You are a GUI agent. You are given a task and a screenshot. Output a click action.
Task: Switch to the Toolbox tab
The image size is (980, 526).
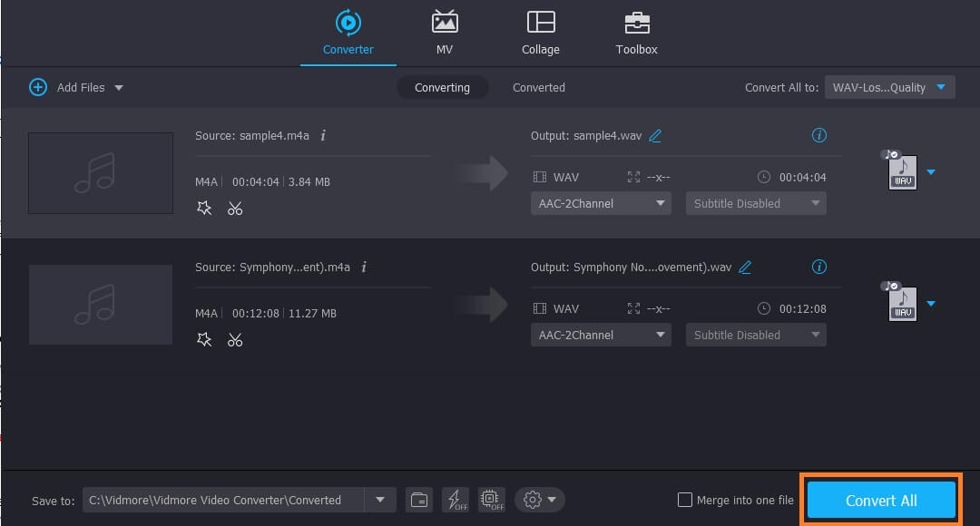636,33
